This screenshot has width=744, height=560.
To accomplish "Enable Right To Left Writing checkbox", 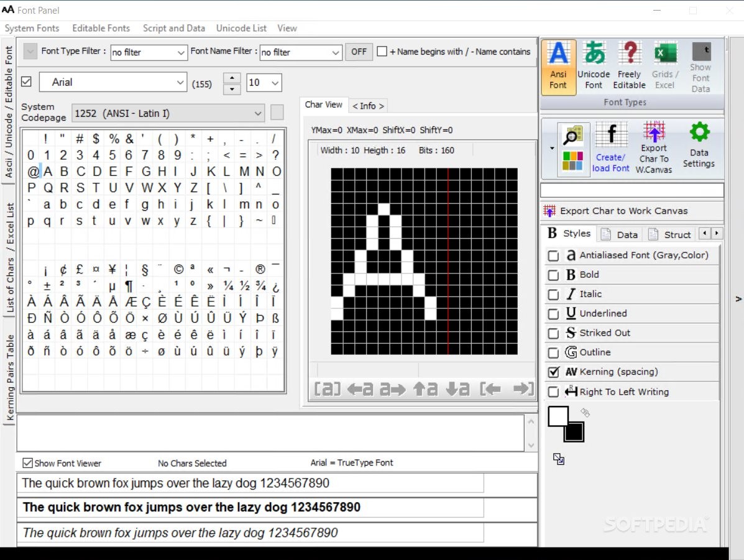I will (553, 392).
